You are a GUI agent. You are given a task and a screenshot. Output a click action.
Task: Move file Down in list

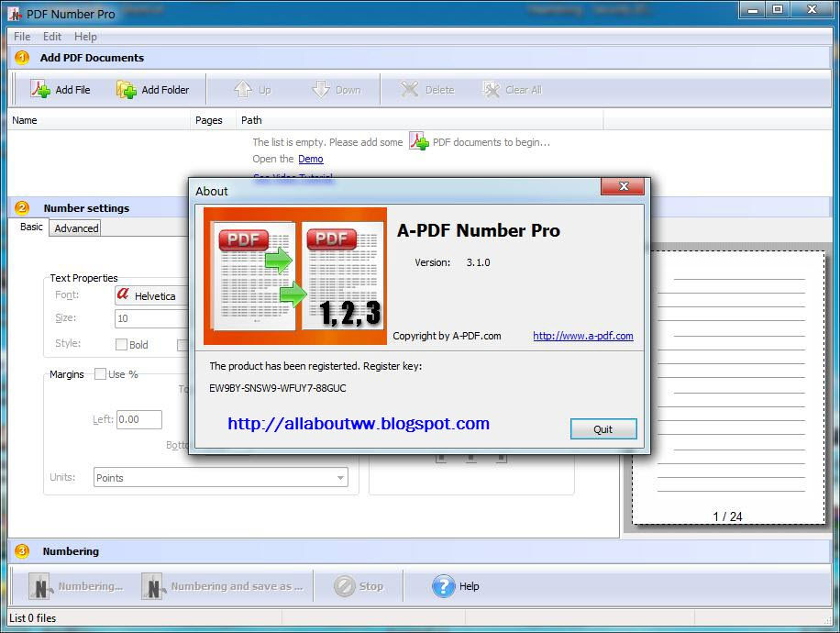(337, 90)
